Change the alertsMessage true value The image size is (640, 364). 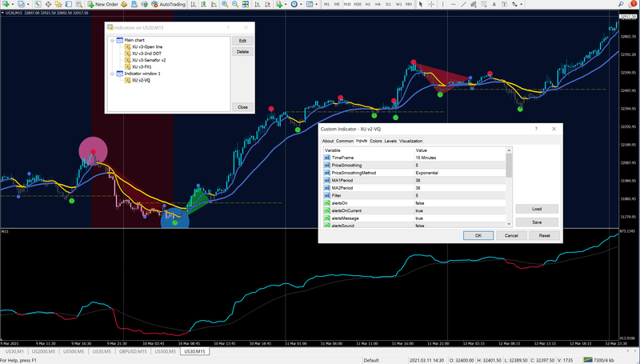(420, 218)
